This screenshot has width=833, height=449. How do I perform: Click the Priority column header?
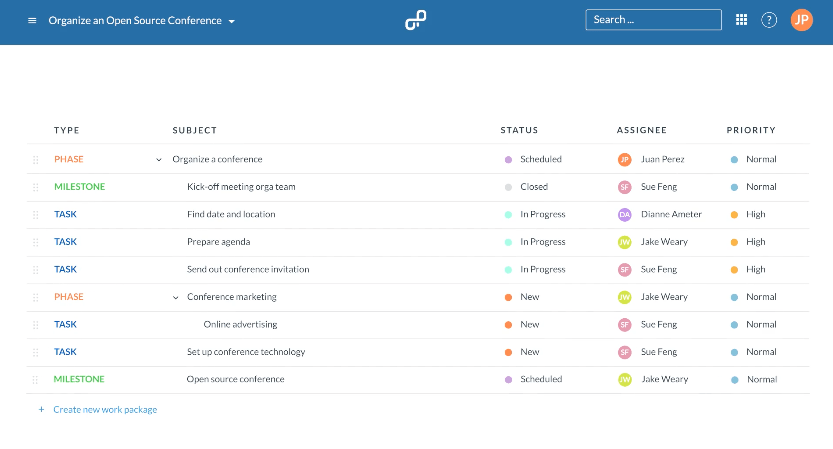click(751, 130)
